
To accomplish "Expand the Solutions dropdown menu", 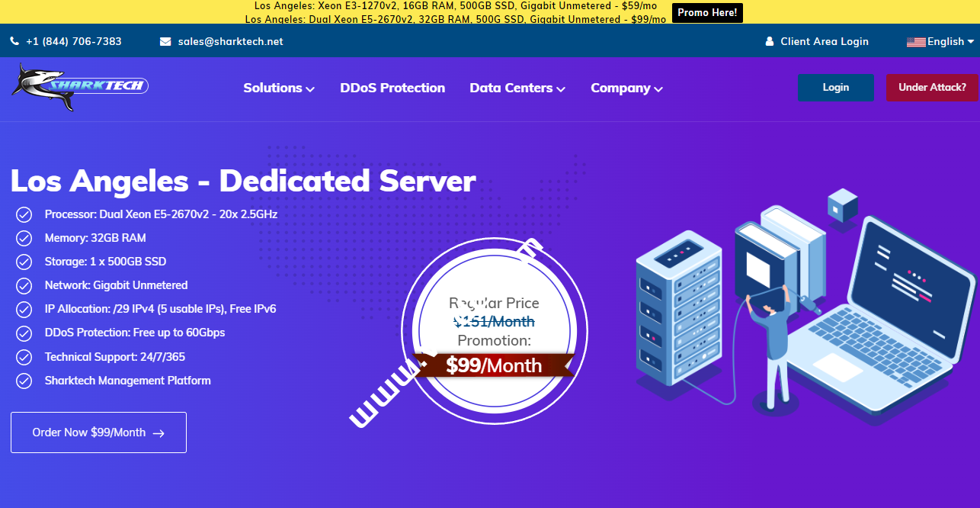I will tap(279, 88).
